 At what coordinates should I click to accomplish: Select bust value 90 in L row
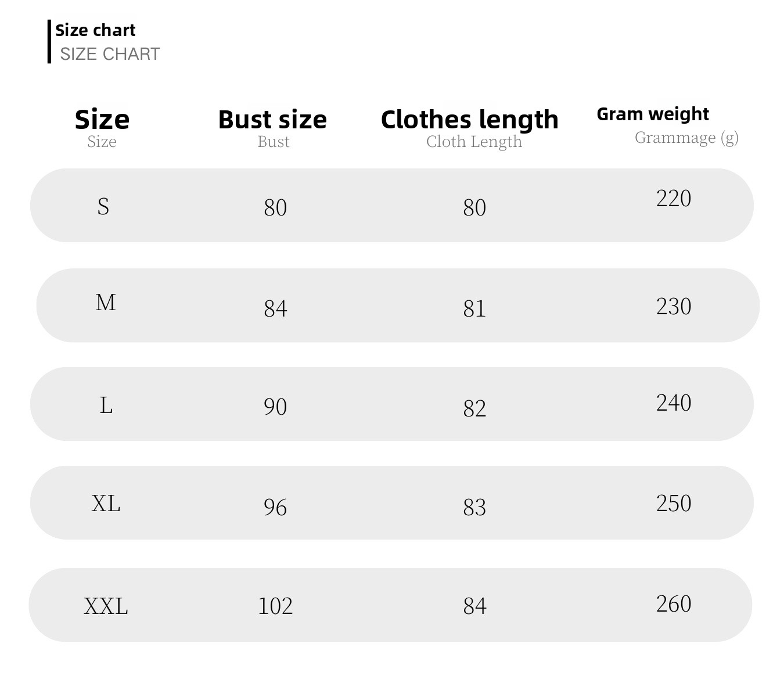[275, 407]
